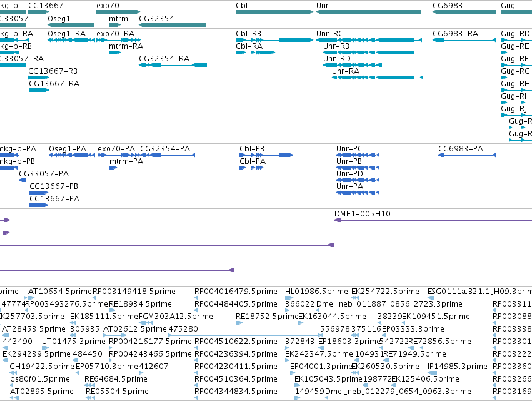Screen dimensions: 532x401
Task: Select the mtrm-PA protein label
Action: pos(126,161)
